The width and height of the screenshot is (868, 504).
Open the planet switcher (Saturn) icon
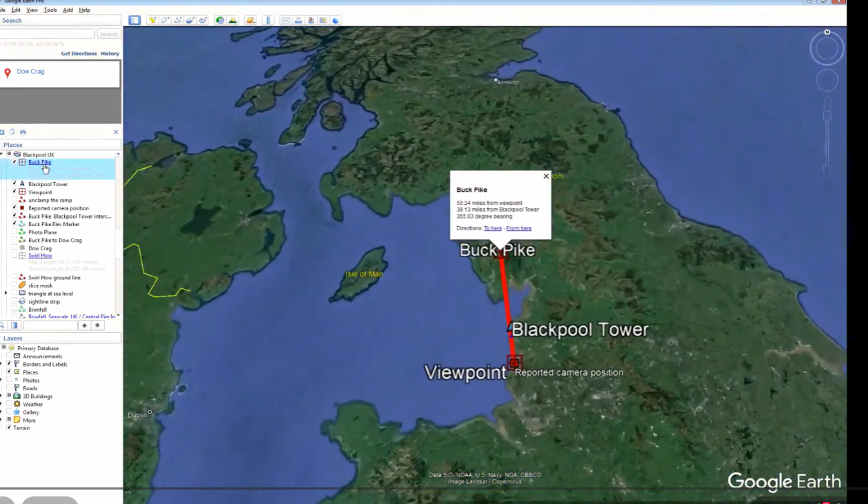click(x=250, y=20)
